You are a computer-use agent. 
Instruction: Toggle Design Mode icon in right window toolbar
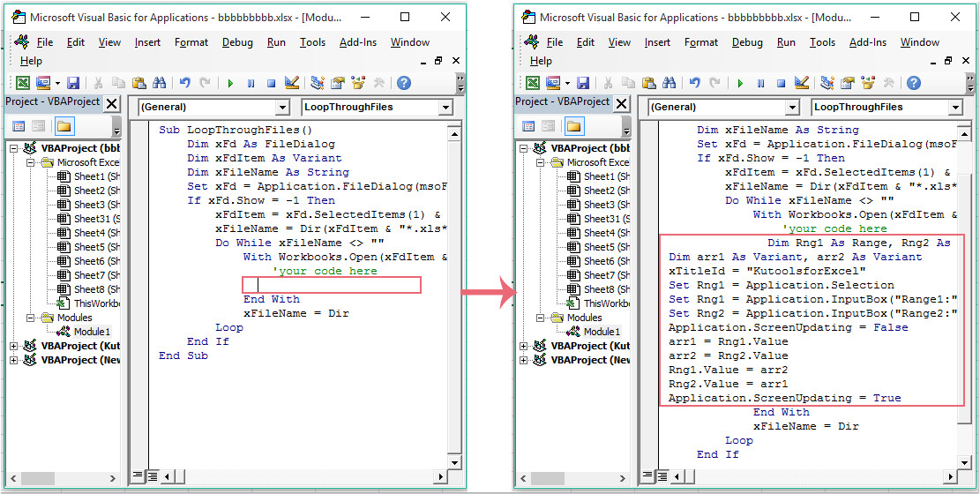803,83
